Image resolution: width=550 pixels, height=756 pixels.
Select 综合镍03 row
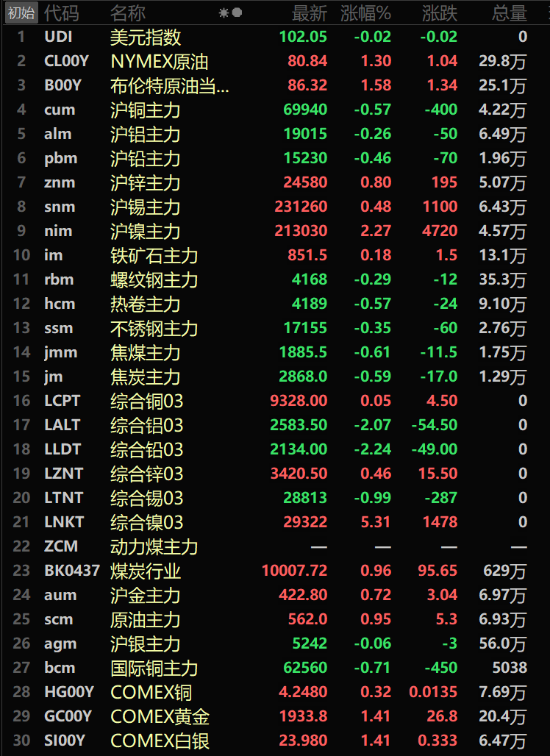[x=147, y=522]
